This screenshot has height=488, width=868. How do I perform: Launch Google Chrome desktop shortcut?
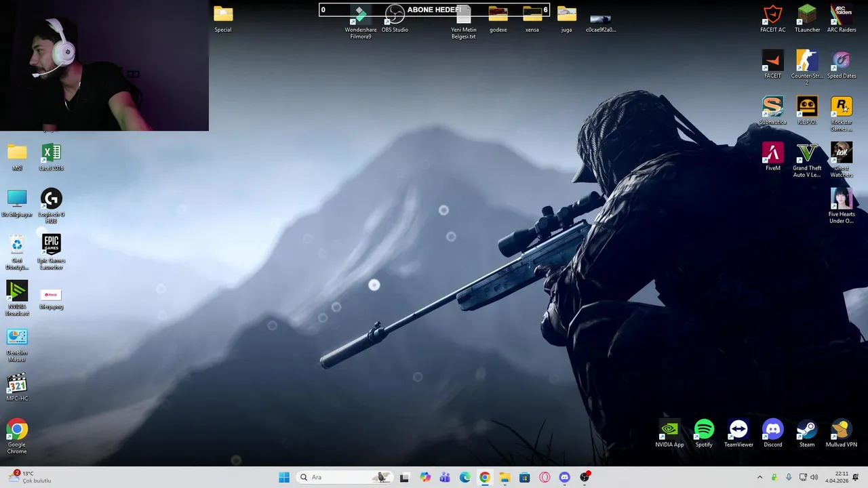click(x=17, y=436)
